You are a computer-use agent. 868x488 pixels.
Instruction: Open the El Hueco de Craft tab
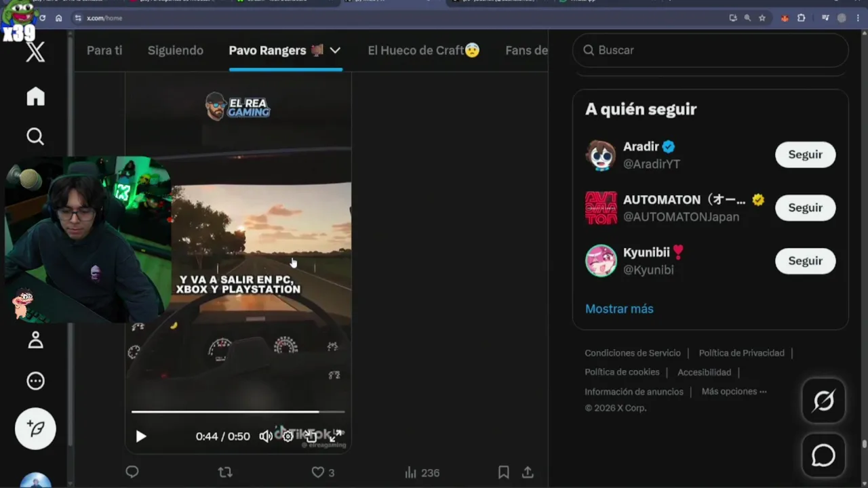pyautogui.click(x=424, y=50)
